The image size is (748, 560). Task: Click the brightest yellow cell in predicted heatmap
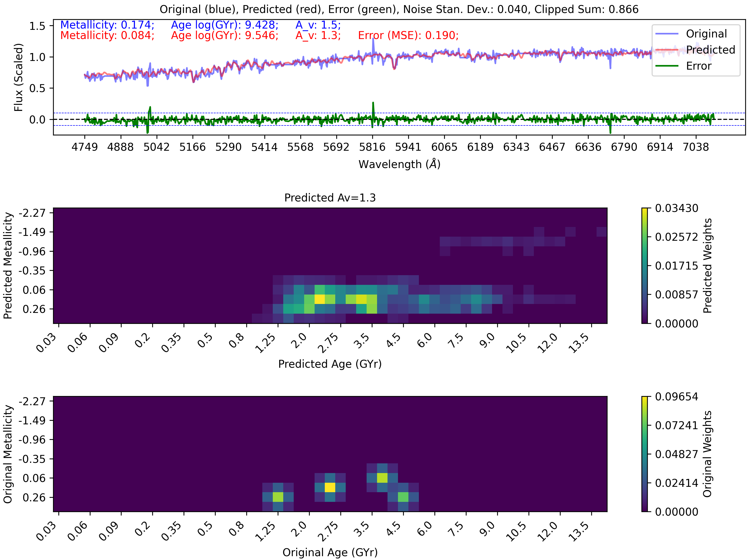pyautogui.click(x=319, y=299)
